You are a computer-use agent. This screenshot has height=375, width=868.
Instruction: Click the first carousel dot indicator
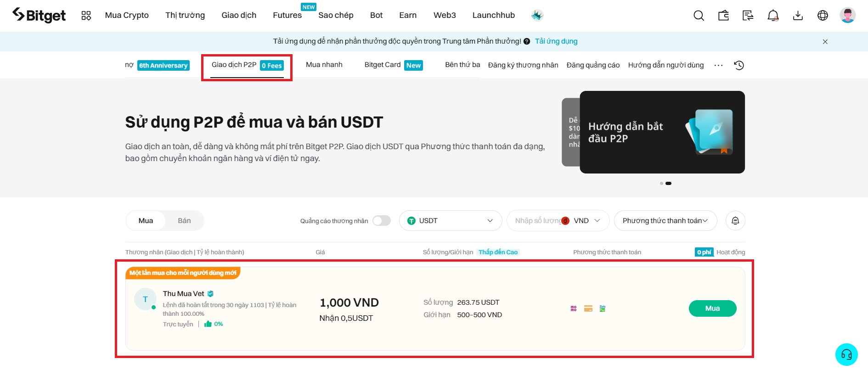pyautogui.click(x=661, y=184)
